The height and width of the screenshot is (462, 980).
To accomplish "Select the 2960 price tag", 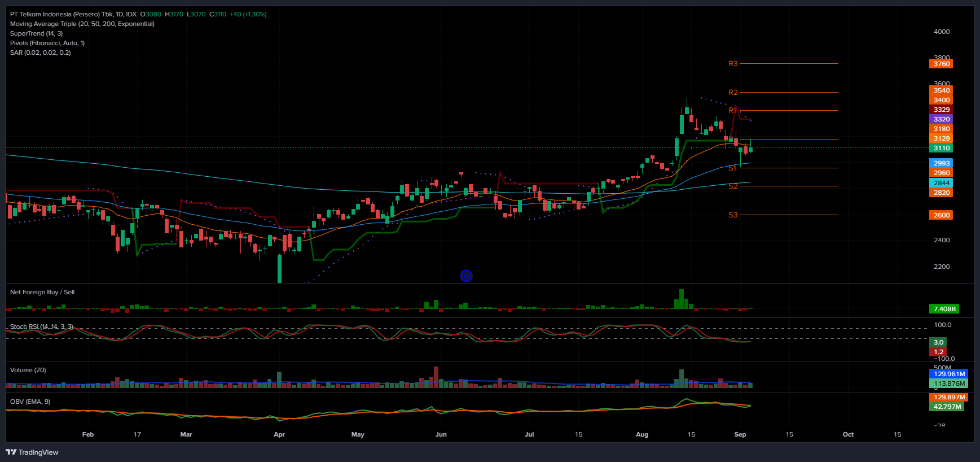I will pyautogui.click(x=941, y=173).
